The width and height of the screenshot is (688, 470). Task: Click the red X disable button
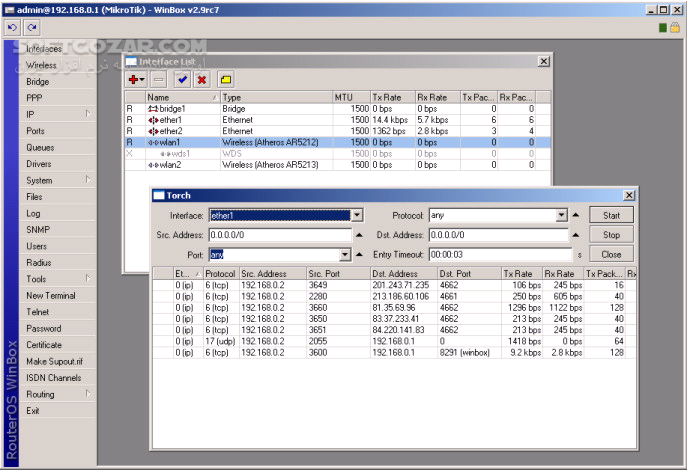click(x=202, y=80)
